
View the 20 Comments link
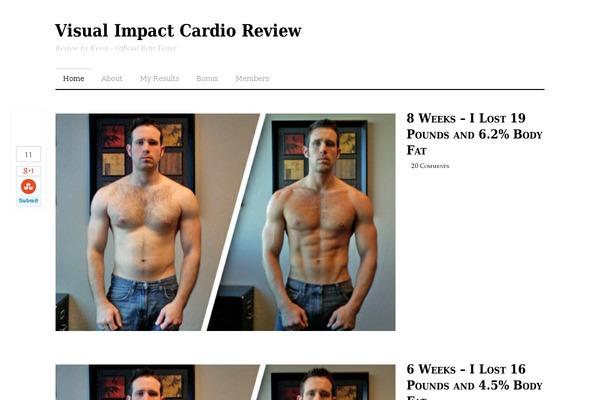(x=430, y=166)
